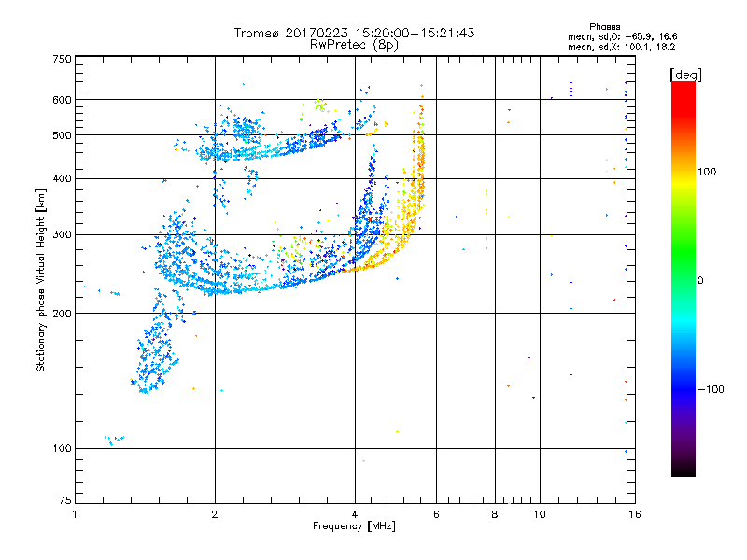Screen dimensions: 747x560
Task: Select the 'mean, sd,O: -65.9, 16.6' line
Action: coord(622,36)
